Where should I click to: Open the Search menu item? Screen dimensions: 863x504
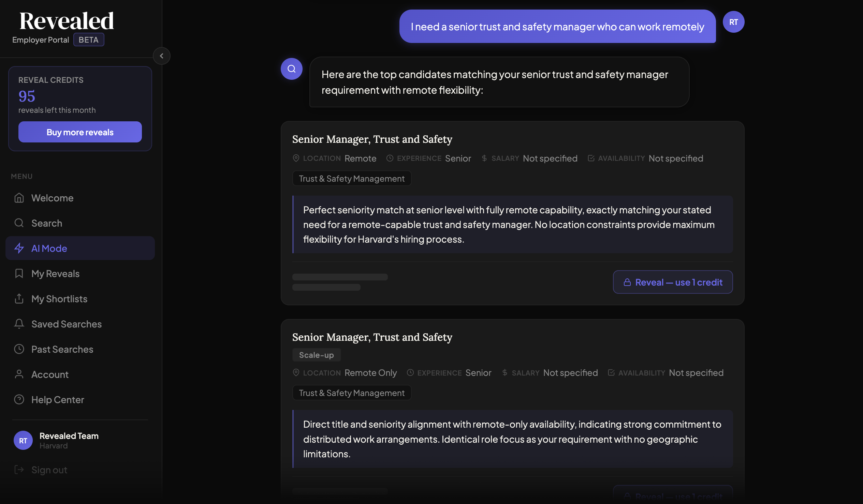[80, 223]
